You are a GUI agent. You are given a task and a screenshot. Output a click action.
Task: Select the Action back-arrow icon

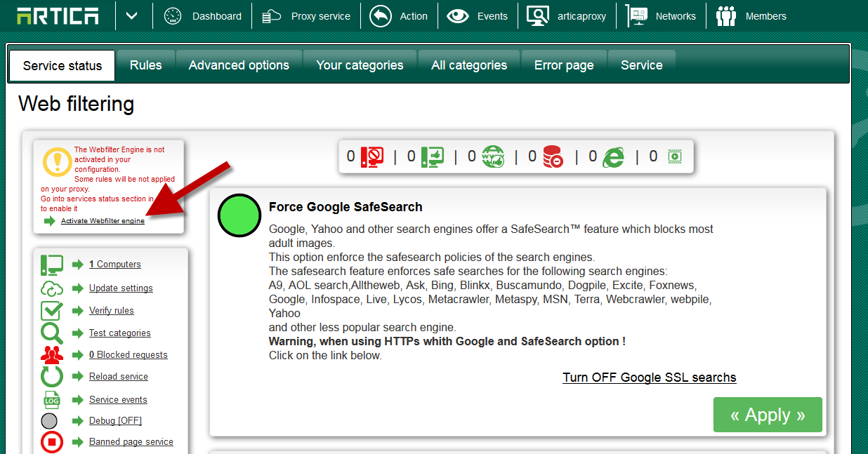click(x=381, y=16)
